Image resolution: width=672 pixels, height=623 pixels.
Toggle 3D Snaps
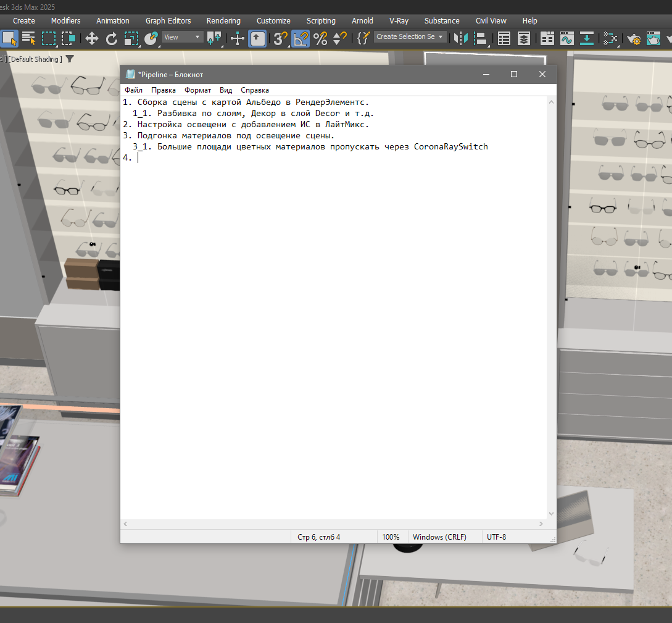coord(280,38)
